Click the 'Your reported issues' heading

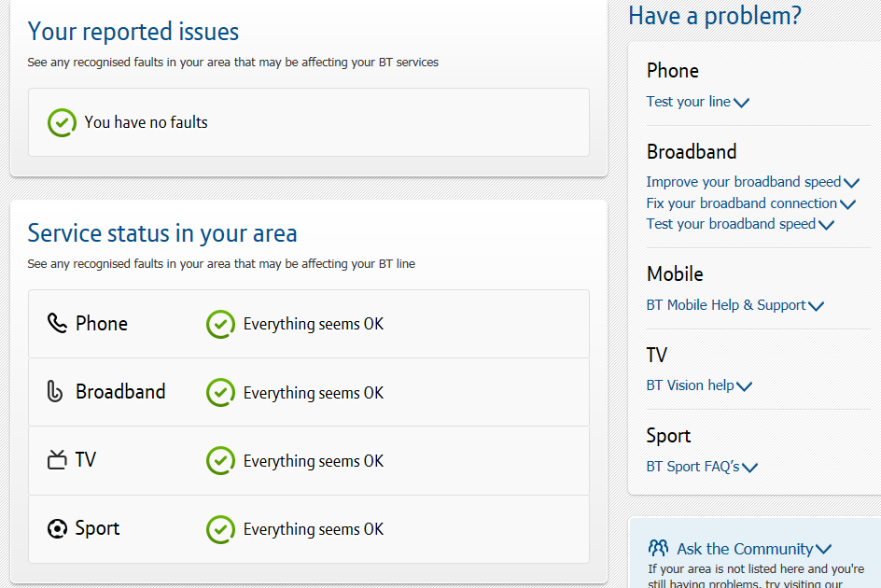click(133, 32)
